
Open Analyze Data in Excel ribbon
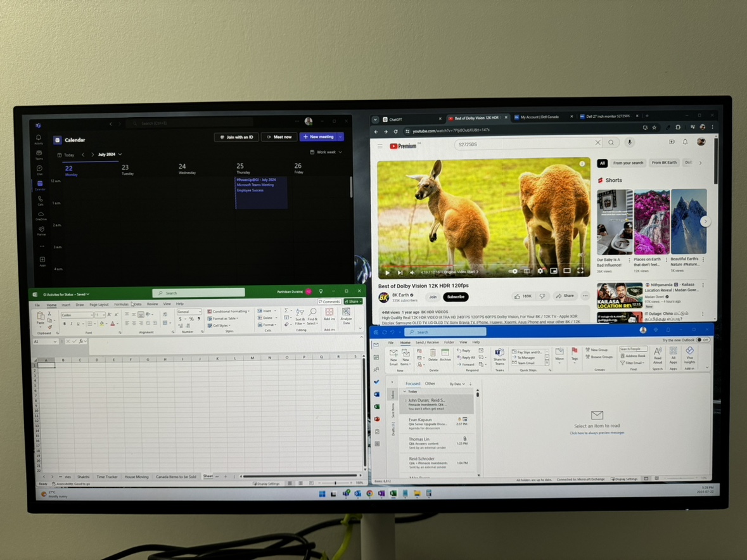[x=347, y=315]
